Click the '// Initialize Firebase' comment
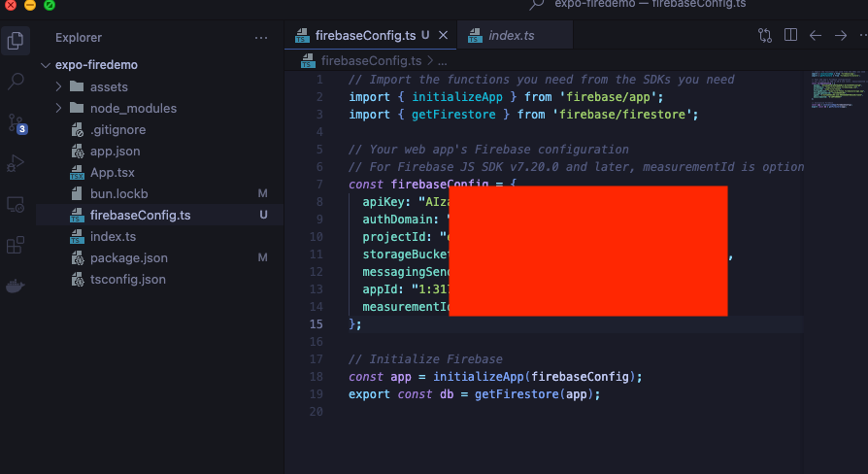Image resolution: width=868 pixels, height=474 pixels. [x=425, y=359]
